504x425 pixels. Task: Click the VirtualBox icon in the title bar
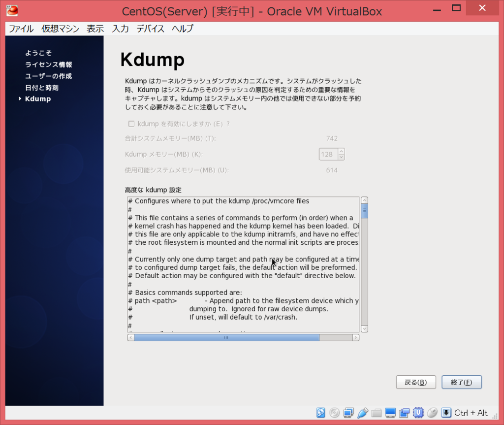click(x=12, y=11)
